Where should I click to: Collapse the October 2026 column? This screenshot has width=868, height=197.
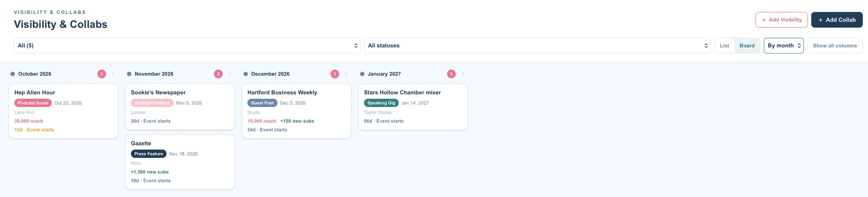pyautogui.click(x=113, y=74)
